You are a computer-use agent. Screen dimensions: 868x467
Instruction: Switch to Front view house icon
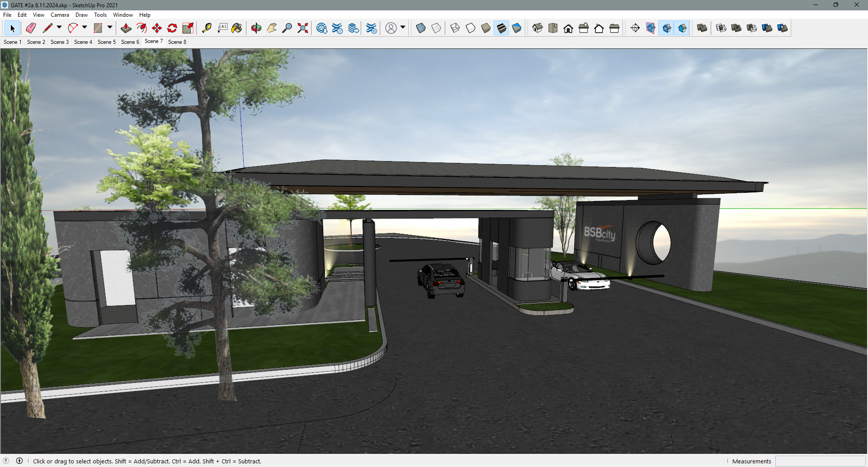click(568, 28)
